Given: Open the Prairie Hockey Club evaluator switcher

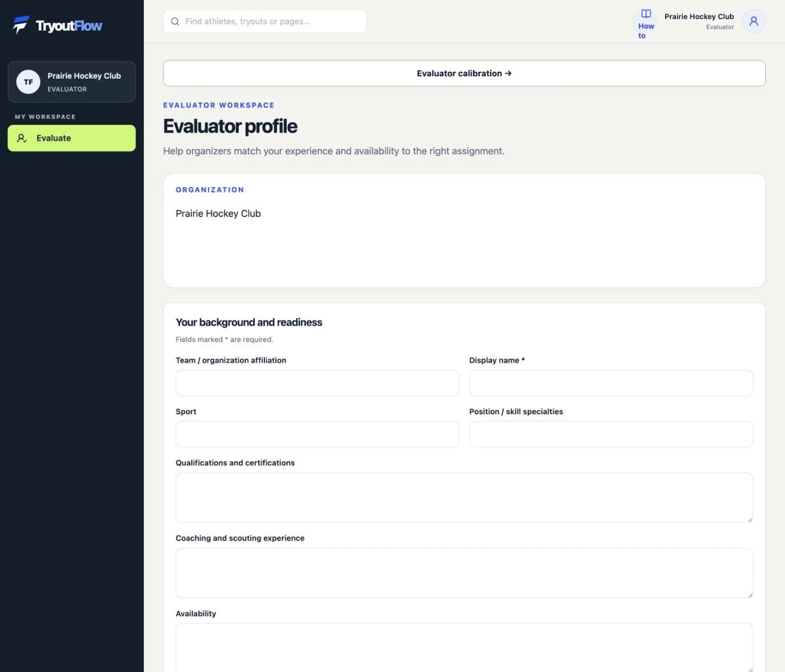Looking at the screenshot, I should (x=71, y=82).
